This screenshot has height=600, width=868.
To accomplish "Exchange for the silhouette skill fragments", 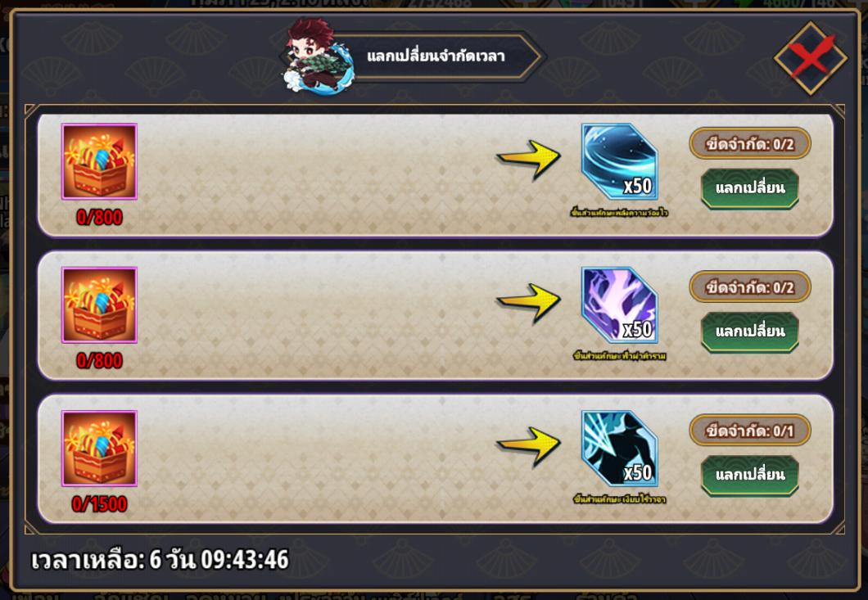I will point(750,475).
